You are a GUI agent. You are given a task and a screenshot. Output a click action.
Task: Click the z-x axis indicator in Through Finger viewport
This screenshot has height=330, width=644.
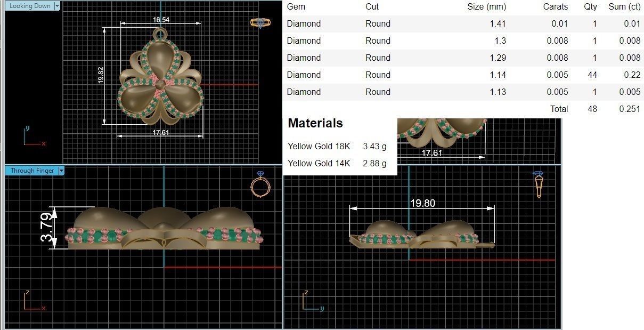coord(35,301)
